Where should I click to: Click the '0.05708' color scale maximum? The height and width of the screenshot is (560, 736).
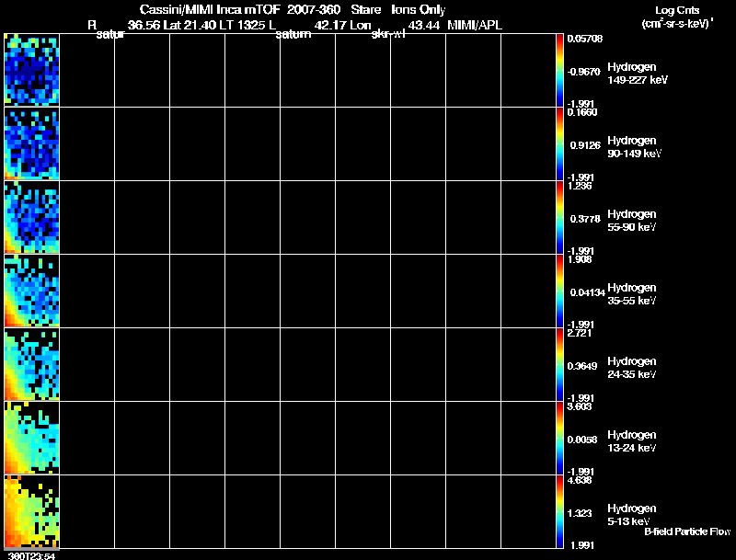pyautogui.click(x=584, y=39)
